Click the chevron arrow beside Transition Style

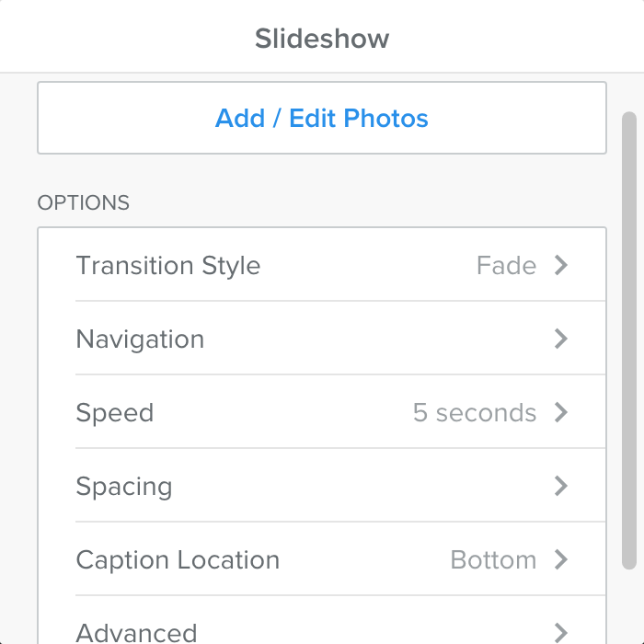pyautogui.click(x=561, y=266)
